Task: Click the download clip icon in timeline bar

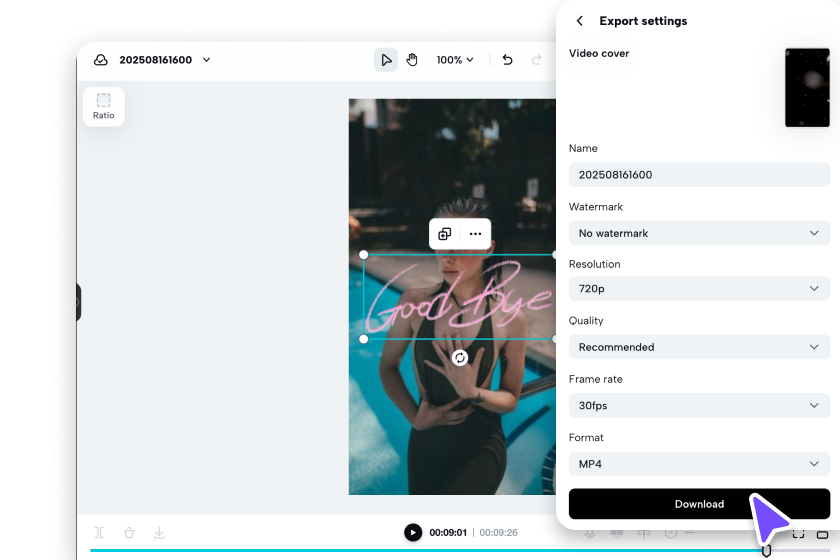Action: pyautogui.click(x=159, y=533)
